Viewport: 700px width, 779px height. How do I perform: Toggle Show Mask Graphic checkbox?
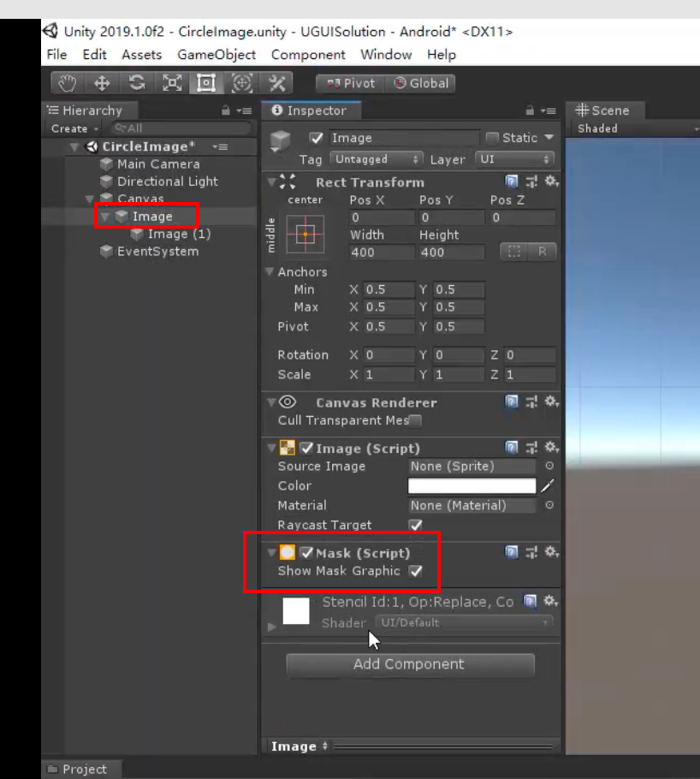[x=415, y=571]
